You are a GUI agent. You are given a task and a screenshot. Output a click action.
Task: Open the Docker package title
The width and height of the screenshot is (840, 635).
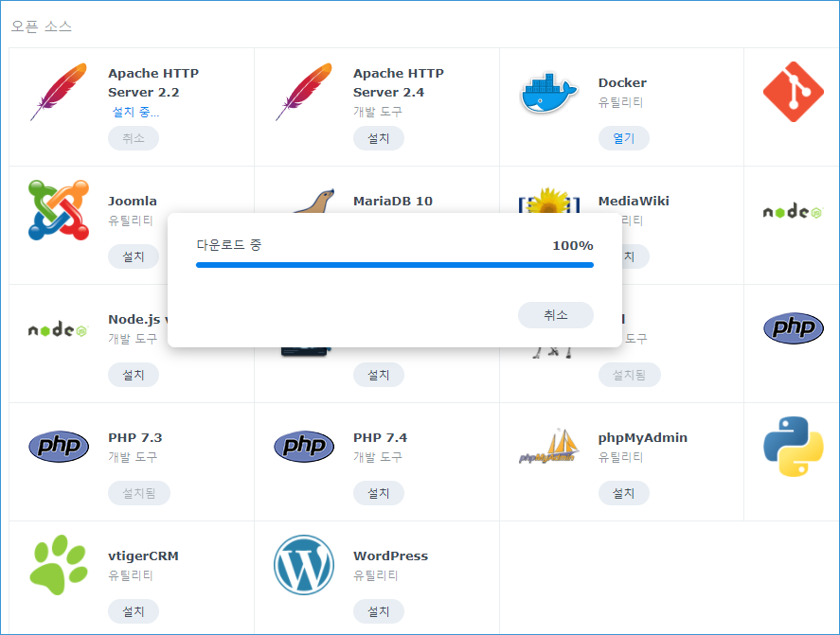[622, 82]
